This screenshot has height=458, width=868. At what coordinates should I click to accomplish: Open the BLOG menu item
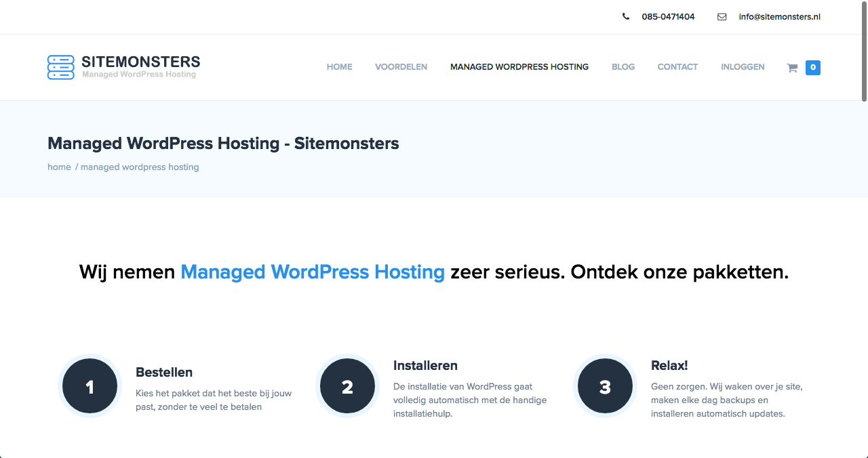tap(623, 66)
